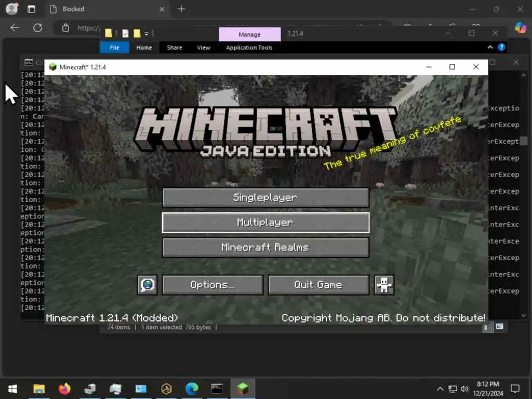The width and height of the screenshot is (532, 399).
Task: Open Copilot icon in browser toolbar
Action: tap(520, 28)
